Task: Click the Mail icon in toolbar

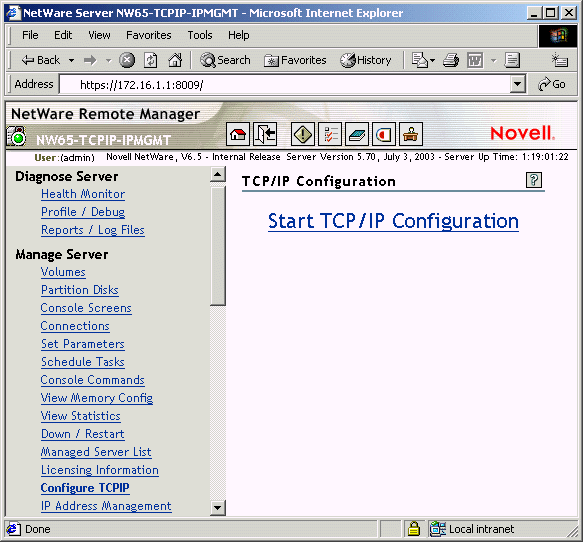Action: coord(419,60)
